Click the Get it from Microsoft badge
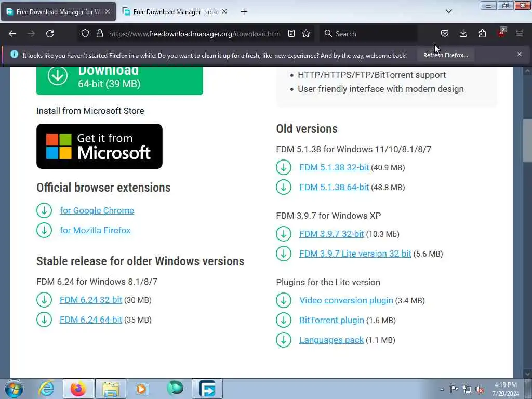This screenshot has height=399, width=532. tap(99, 146)
